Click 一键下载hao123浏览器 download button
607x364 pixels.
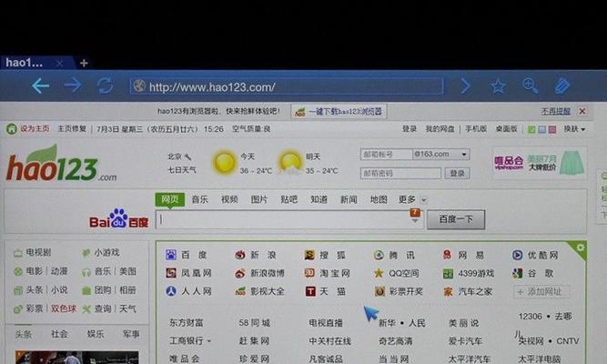pyautogui.click(x=339, y=112)
